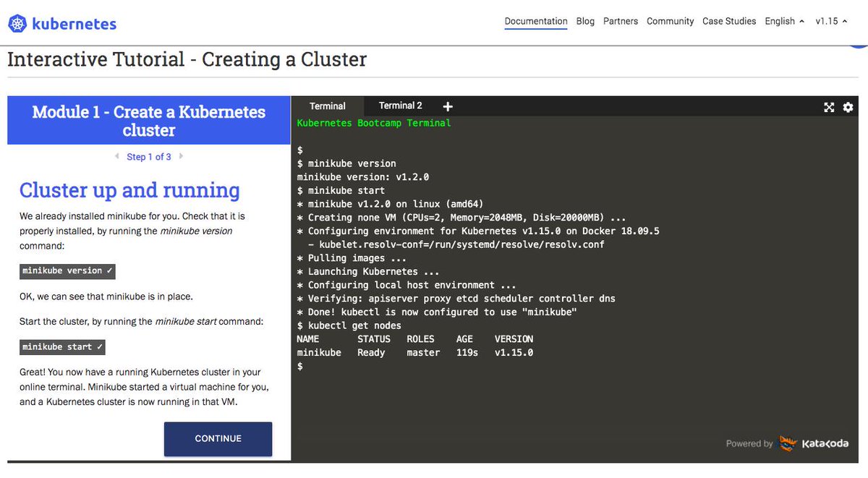Switch to the Terminal 2 tab
The image size is (868, 478).
[401, 106]
